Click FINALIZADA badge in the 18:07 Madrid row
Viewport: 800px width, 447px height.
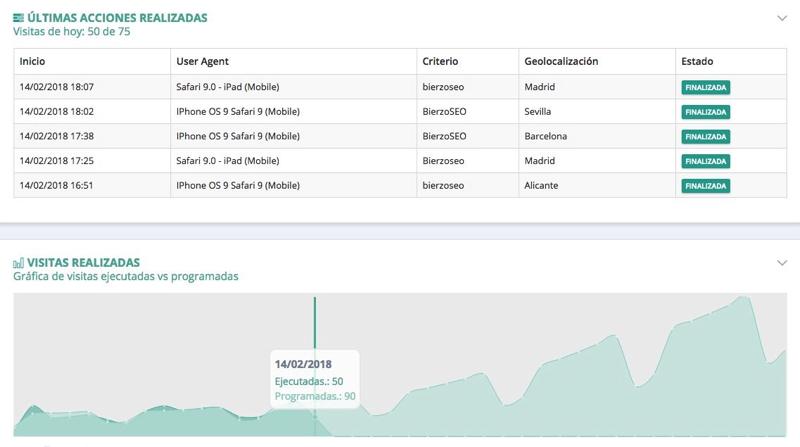pos(706,87)
